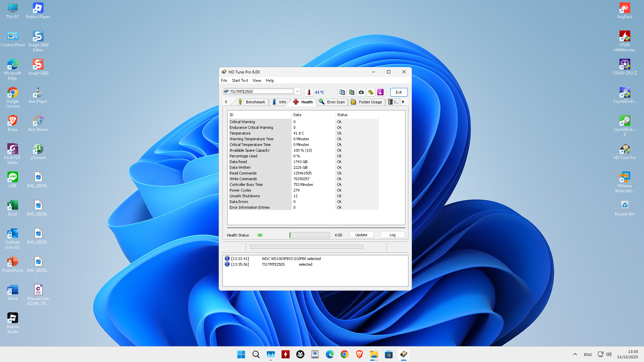Open the Start Test menu
Image resolution: width=644 pixels, height=362 pixels.
[240, 81]
